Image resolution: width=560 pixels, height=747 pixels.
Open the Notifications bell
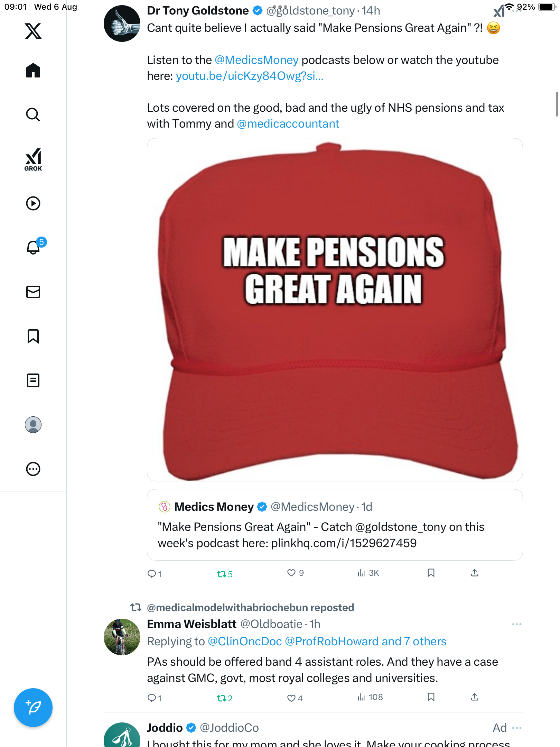click(33, 247)
